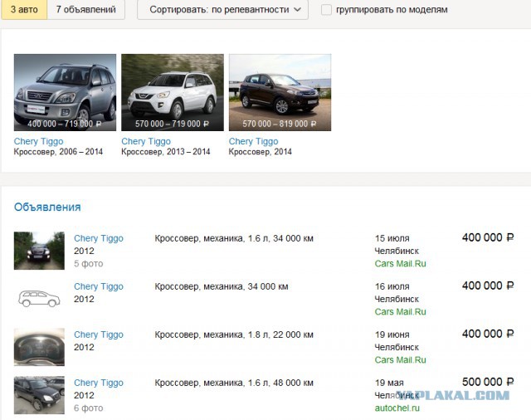Switch to the "3 авто" tab
The image size is (531, 420).
coord(24,9)
